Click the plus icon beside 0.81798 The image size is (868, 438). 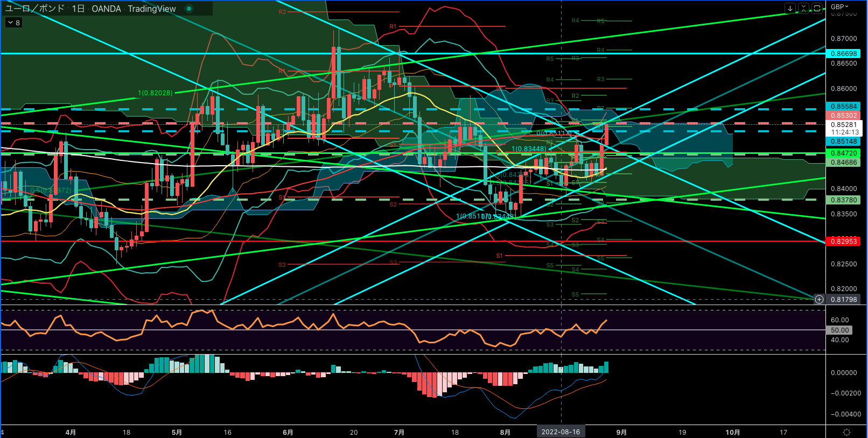pyautogui.click(x=819, y=299)
